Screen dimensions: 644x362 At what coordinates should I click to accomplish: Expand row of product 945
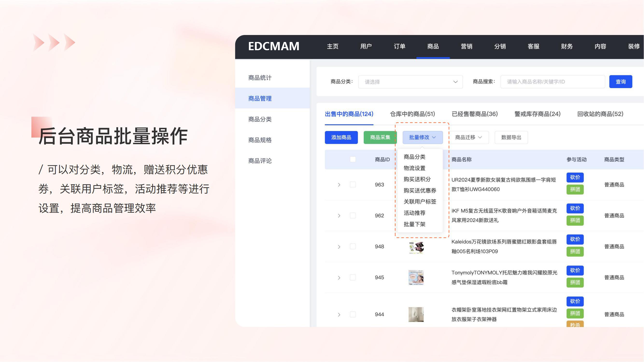point(339,278)
